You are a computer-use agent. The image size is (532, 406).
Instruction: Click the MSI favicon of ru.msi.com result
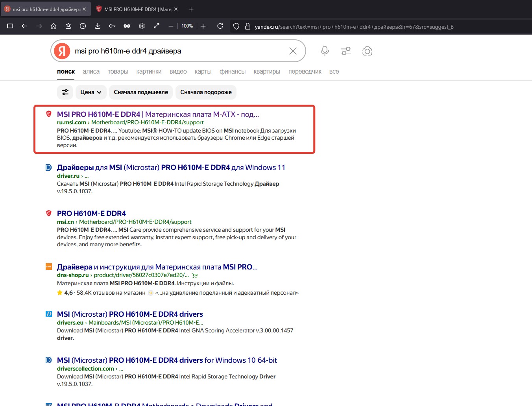click(49, 114)
